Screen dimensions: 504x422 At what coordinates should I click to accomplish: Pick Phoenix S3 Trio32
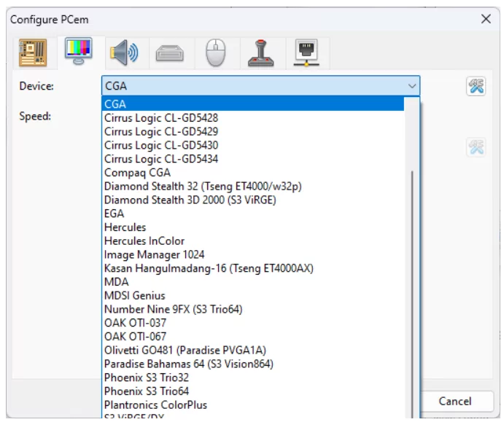253,378
